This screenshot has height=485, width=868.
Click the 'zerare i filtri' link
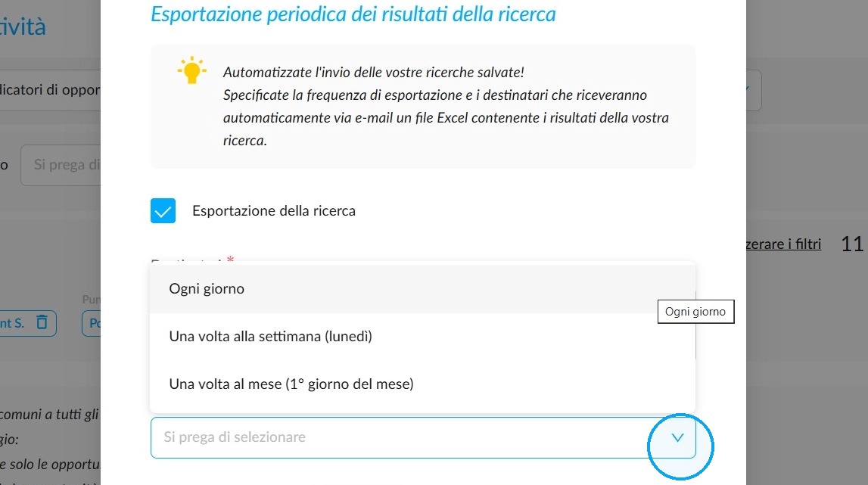click(783, 244)
